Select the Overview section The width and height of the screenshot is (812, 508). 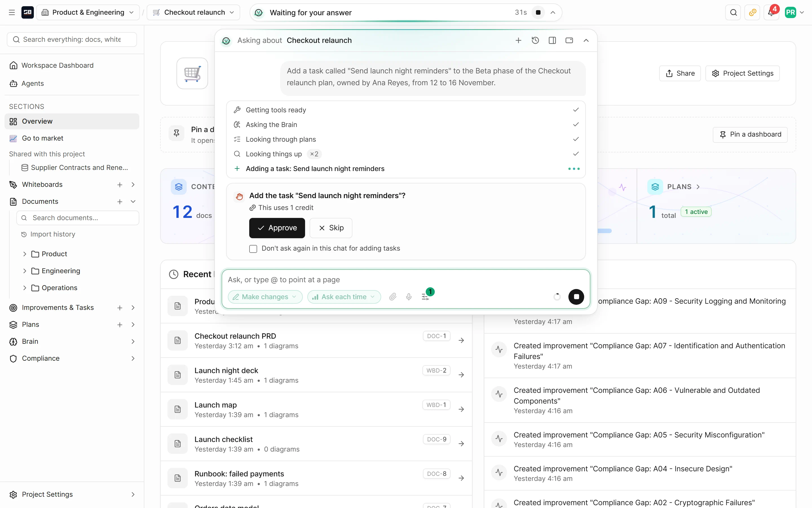click(x=72, y=121)
